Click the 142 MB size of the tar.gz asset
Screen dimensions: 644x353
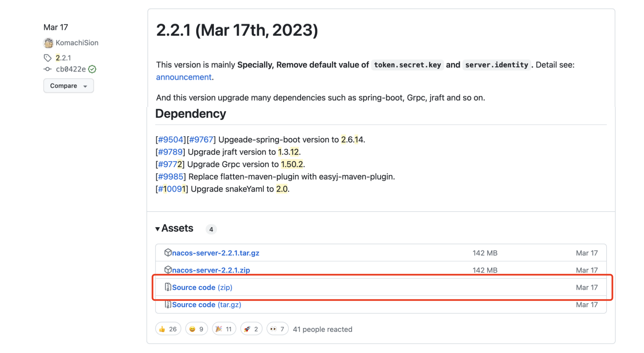(x=485, y=253)
